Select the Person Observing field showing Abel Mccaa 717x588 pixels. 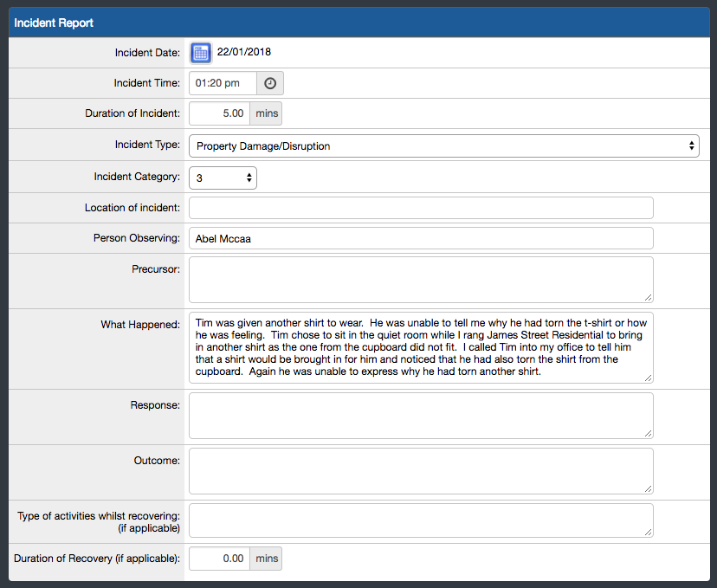[x=420, y=237]
